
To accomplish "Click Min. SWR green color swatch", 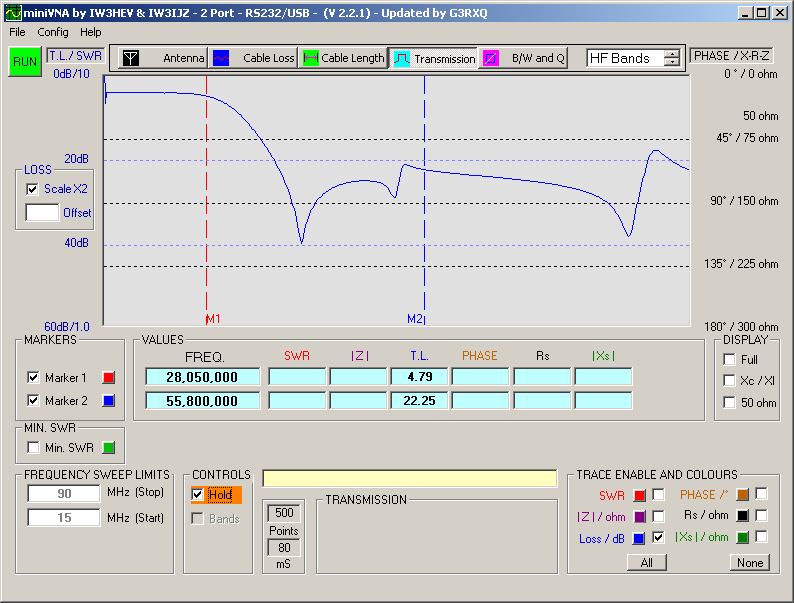I will [x=108, y=448].
